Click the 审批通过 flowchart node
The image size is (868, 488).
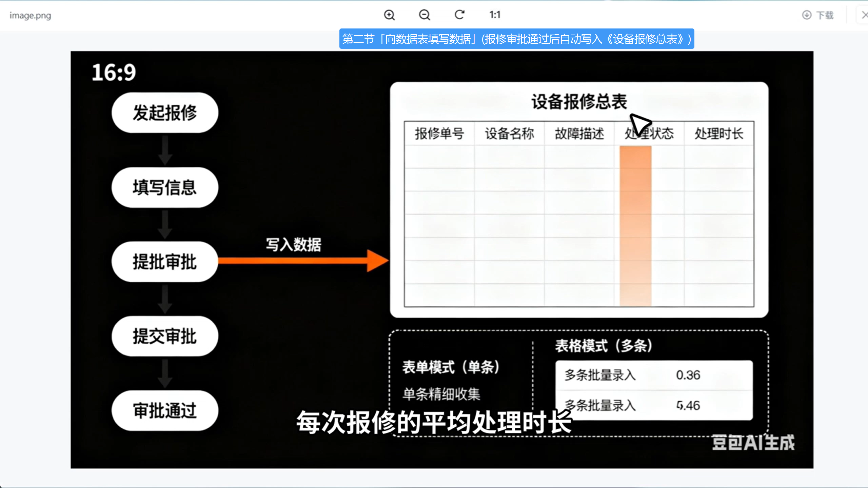click(x=165, y=410)
